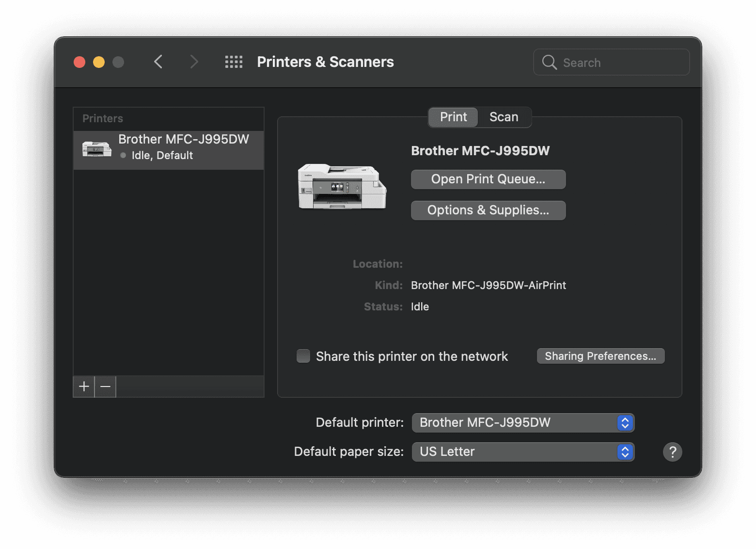Switch to the Scan tab

504,117
